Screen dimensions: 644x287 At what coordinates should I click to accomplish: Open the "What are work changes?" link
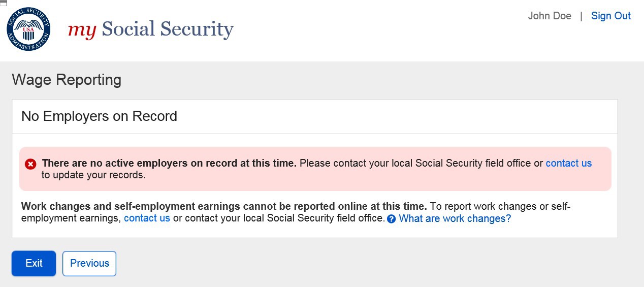(455, 218)
